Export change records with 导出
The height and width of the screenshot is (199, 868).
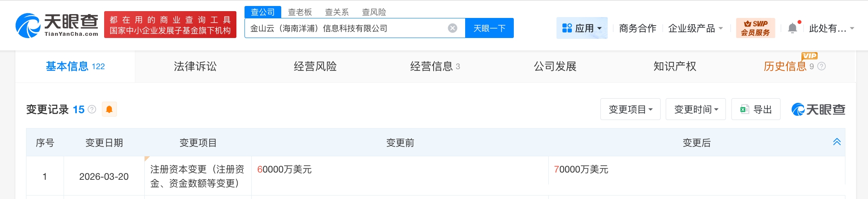tap(756, 109)
